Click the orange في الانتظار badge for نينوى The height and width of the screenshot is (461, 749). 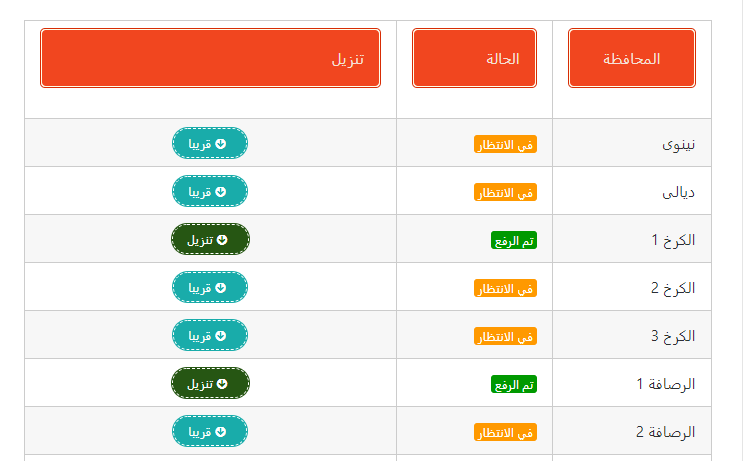coord(505,144)
